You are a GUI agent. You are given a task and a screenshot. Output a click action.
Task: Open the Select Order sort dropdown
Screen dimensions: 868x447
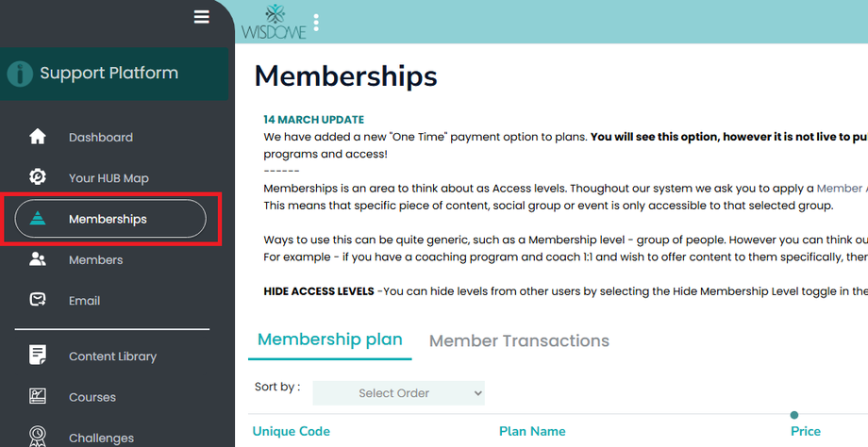click(x=398, y=393)
